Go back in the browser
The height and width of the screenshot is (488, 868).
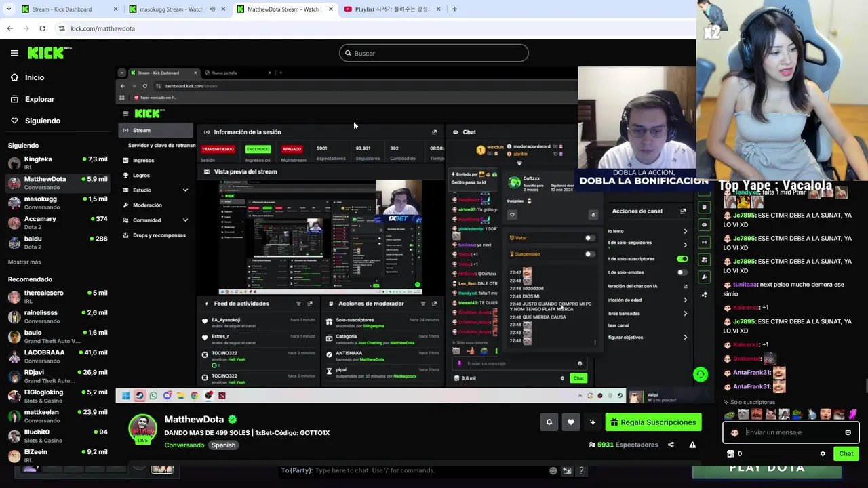point(9,28)
